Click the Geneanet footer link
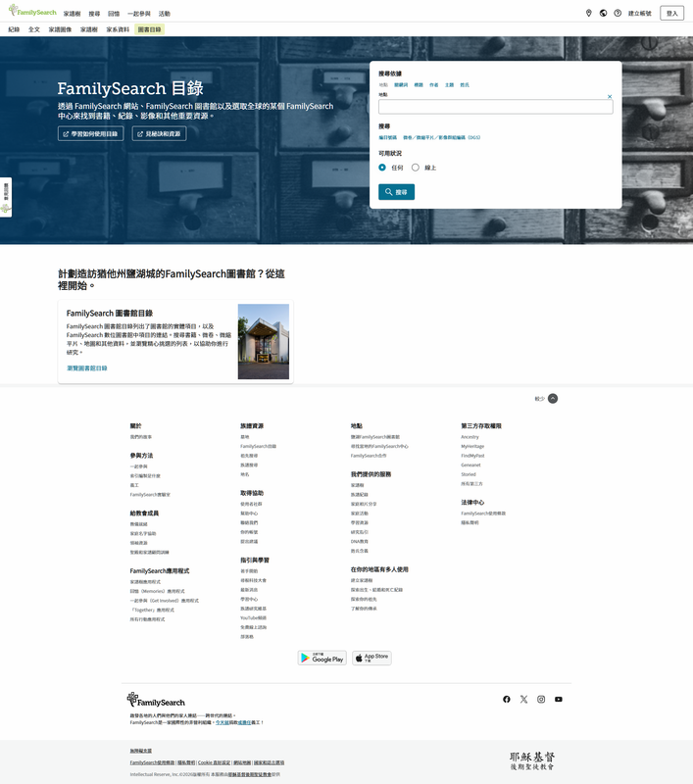 [x=470, y=465]
